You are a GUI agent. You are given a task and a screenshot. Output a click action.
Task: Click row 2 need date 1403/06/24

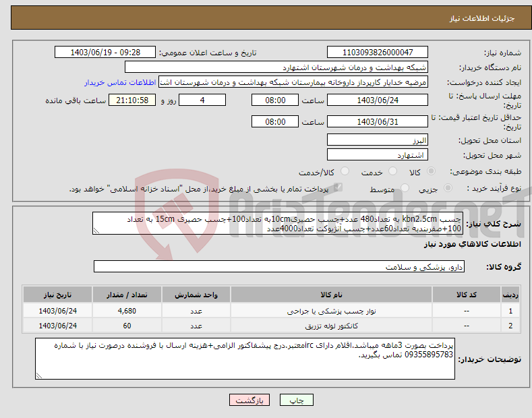(x=58, y=326)
